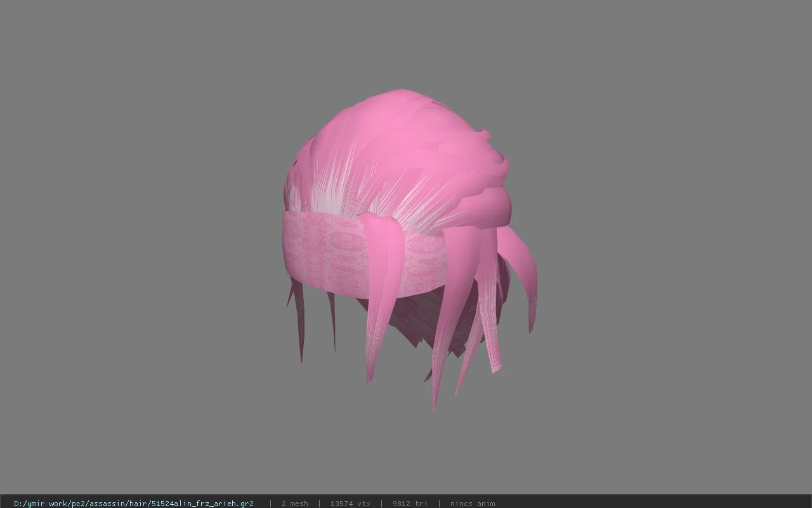Click the "2 mesh" status entry
The width and height of the screenshot is (812, 508).
click(x=295, y=504)
